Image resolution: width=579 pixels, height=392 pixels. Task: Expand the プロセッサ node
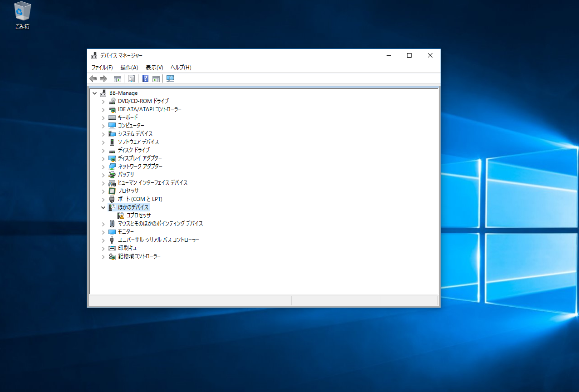[103, 191]
